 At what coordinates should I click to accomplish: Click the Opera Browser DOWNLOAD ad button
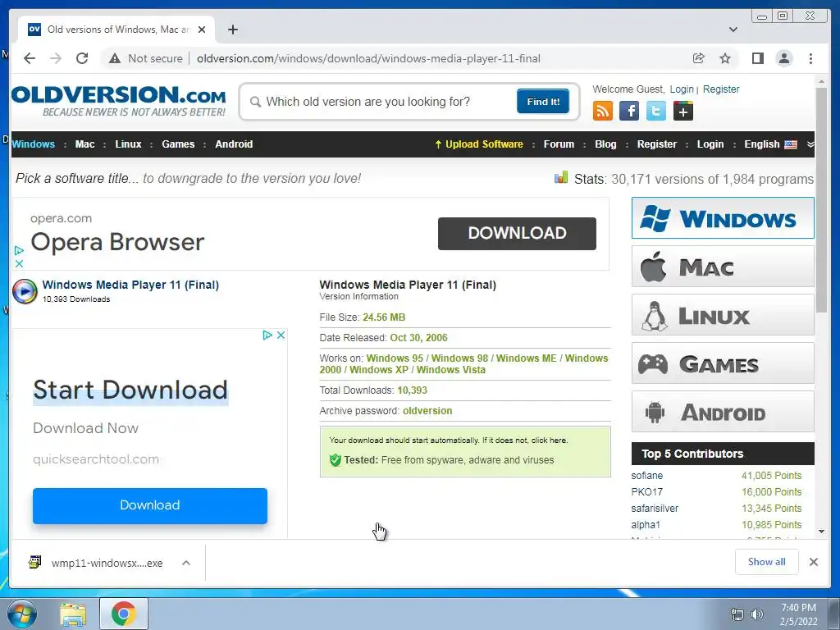point(517,233)
